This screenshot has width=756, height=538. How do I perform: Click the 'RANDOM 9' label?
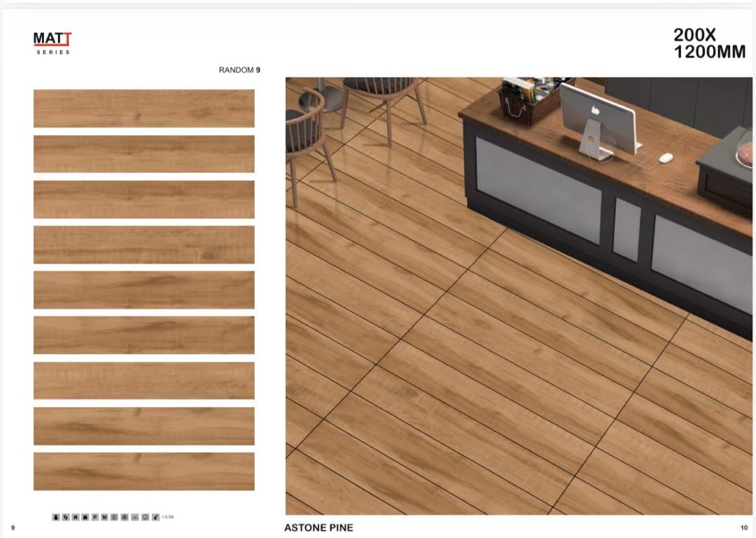(x=239, y=70)
